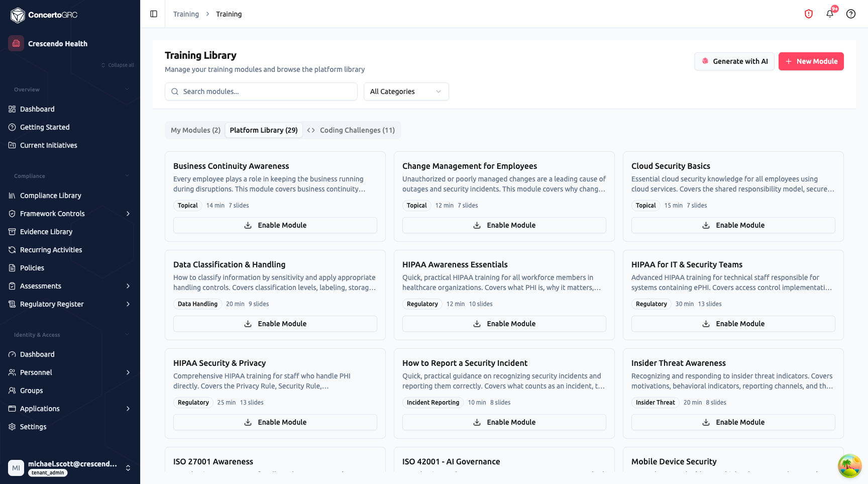
Task: Expand Regulatory Register submenu chevron
Action: point(128,304)
